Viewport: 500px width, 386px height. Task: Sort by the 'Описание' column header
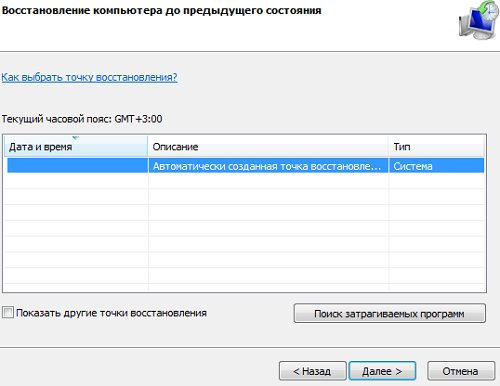(x=268, y=147)
